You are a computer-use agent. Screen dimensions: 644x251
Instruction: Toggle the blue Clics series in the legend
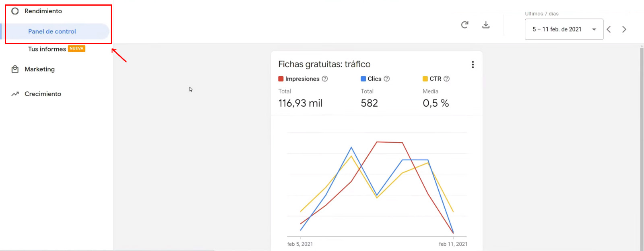click(x=371, y=79)
